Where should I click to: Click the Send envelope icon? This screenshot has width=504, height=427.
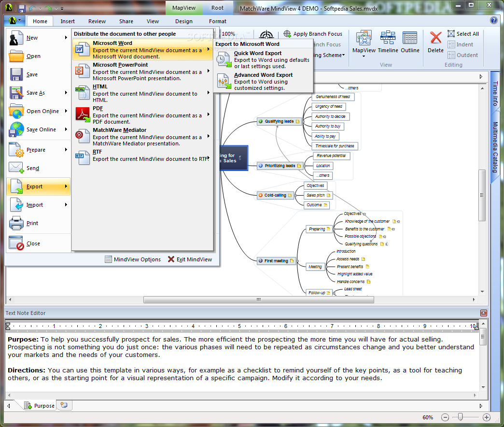[16, 168]
